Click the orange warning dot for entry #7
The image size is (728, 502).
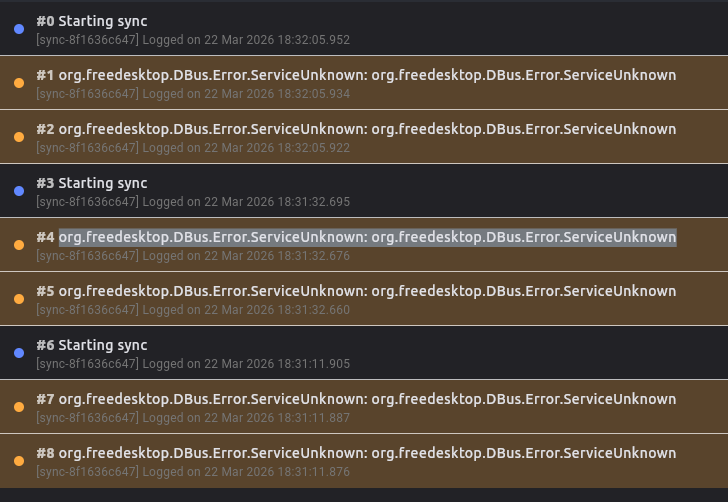(x=19, y=407)
